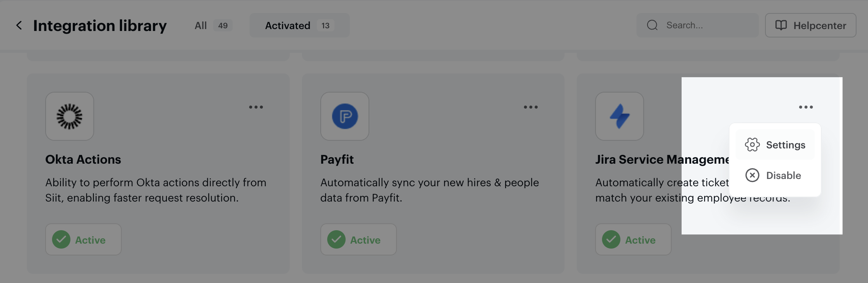
Task: Toggle the Payfit Active status badge
Action: coord(358,239)
